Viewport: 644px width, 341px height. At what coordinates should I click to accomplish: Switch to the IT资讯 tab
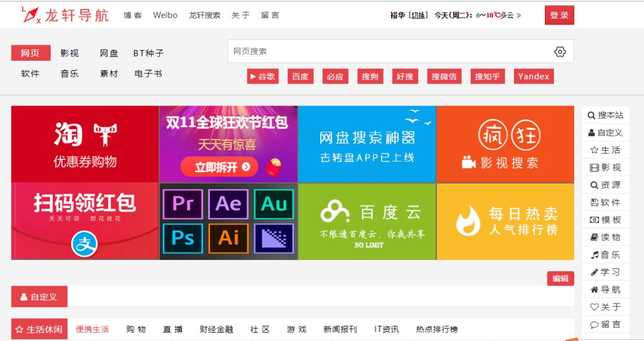tap(386, 329)
